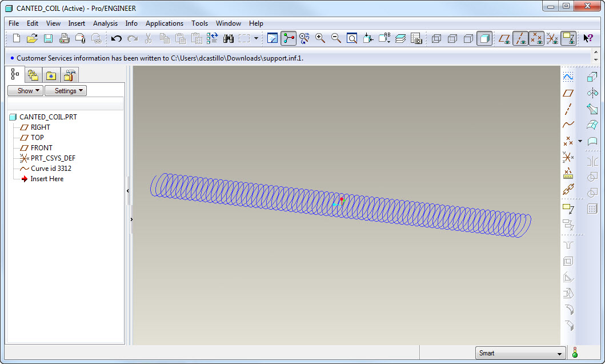The height and width of the screenshot is (364, 605).
Task: Open the Applications menu
Action: (x=165, y=23)
